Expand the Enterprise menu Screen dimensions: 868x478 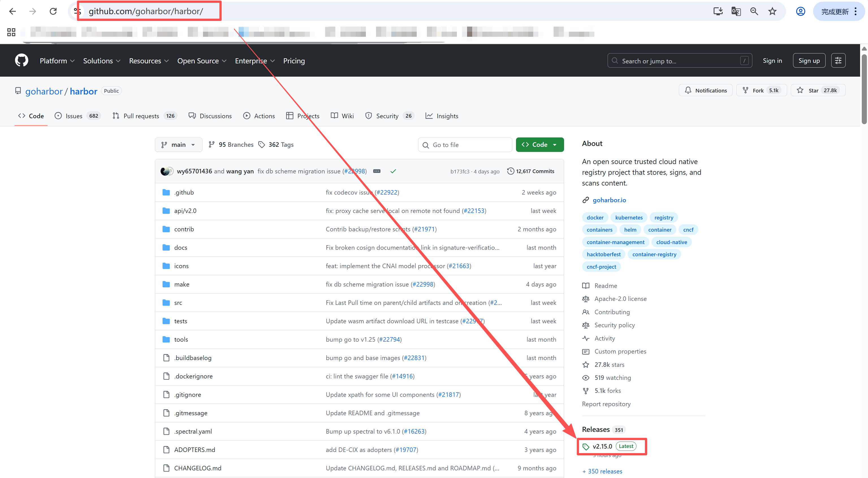[255, 61]
